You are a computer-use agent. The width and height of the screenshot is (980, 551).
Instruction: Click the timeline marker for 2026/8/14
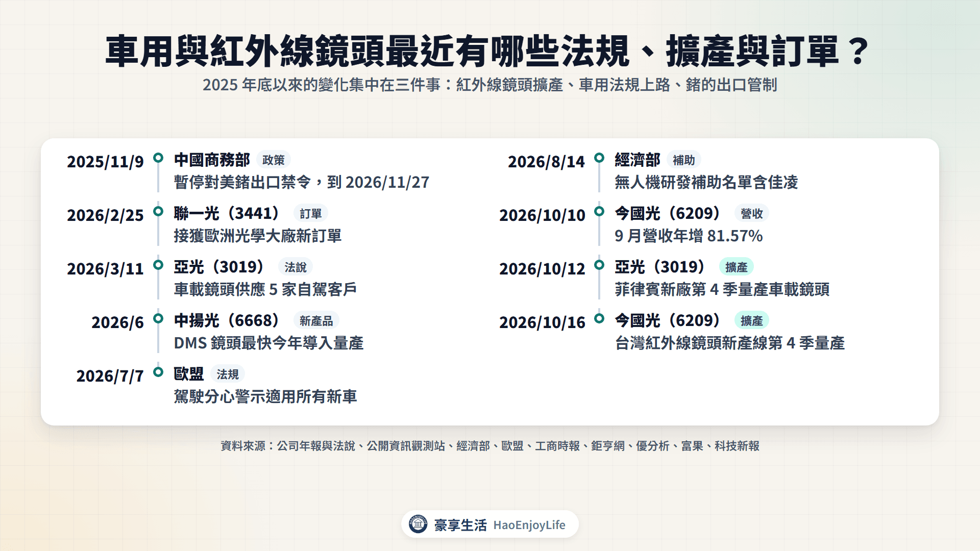(x=599, y=158)
